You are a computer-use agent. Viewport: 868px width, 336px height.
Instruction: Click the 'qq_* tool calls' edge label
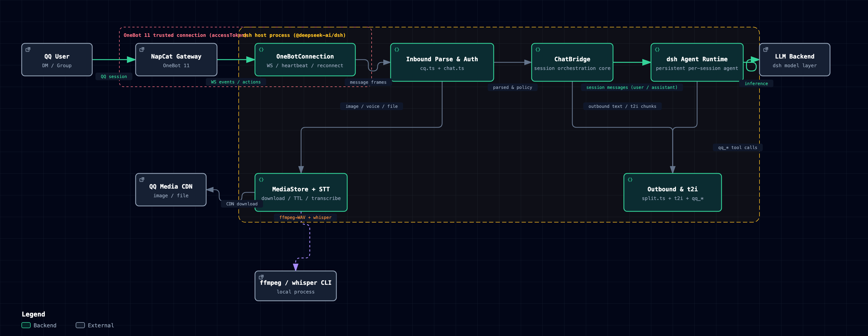[738, 148]
